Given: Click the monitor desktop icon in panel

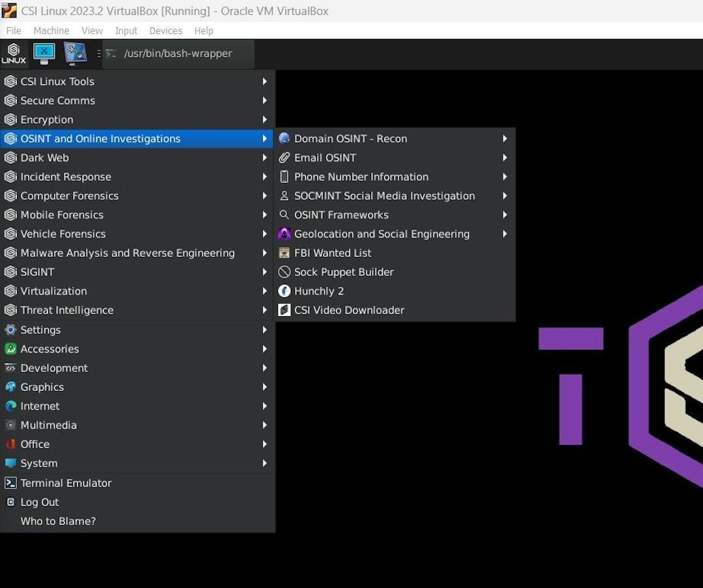Looking at the screenshot, I should click(x=44, y=53).
